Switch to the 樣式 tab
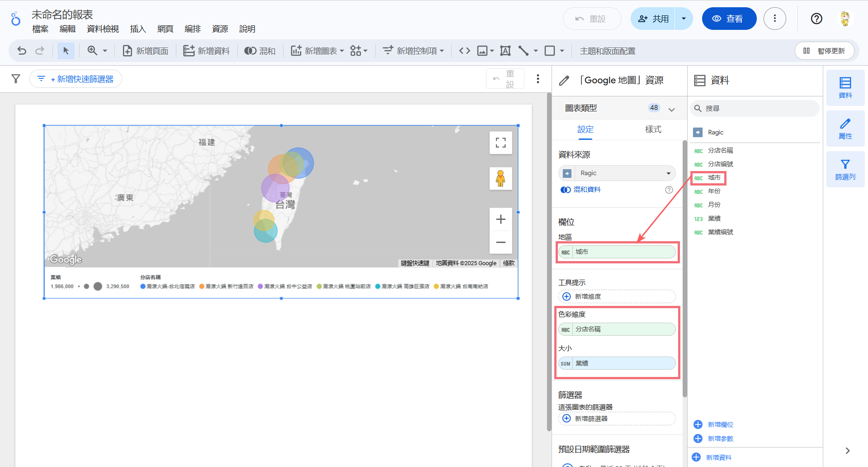Image resolution: width=868 pixels, height=467 pixels. click(x=653, y=129)
